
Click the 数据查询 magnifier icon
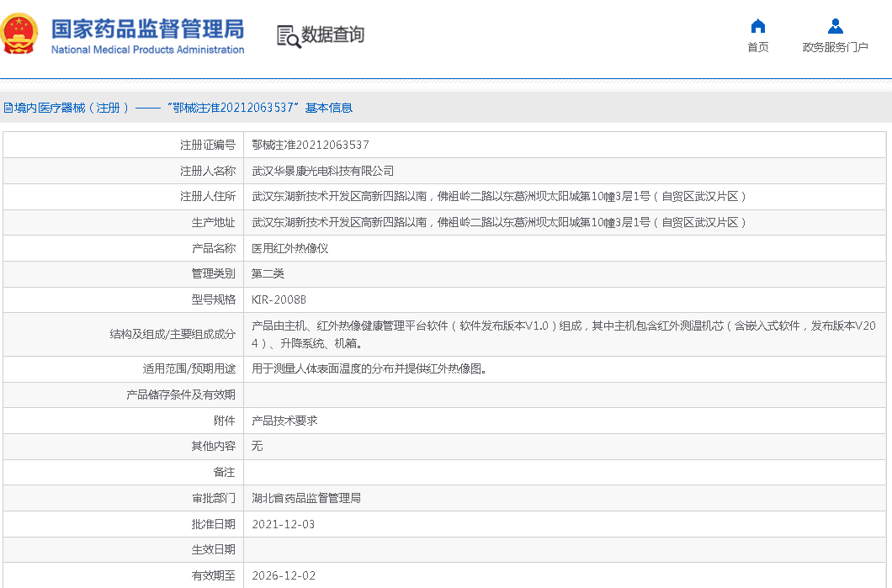tap(289, 36)
